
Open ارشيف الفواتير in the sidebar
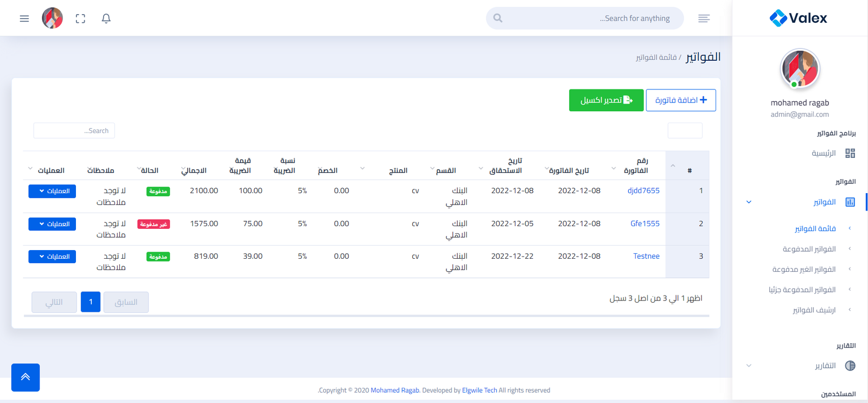coord(814,310)
